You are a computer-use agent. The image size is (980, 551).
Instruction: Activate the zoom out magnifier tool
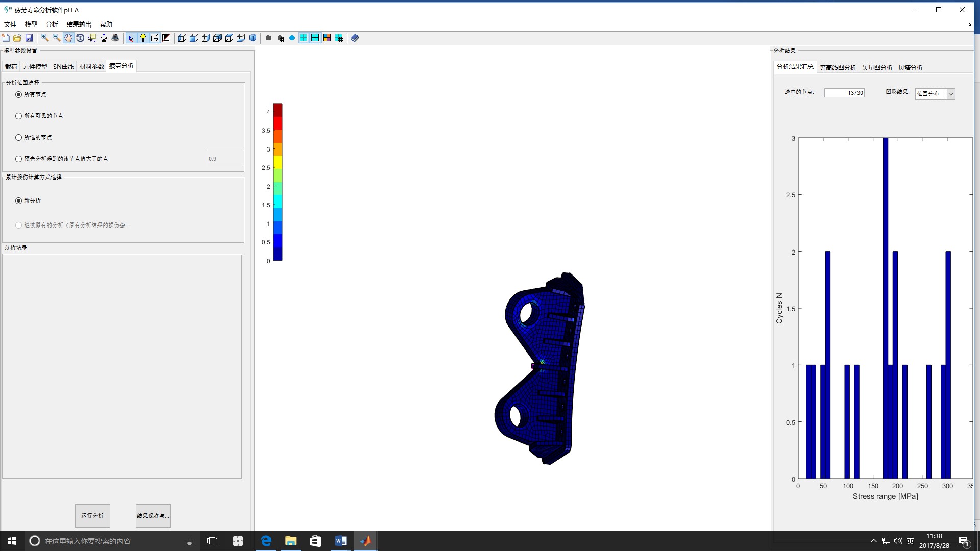pyautogui.click(x=57, y=38)
